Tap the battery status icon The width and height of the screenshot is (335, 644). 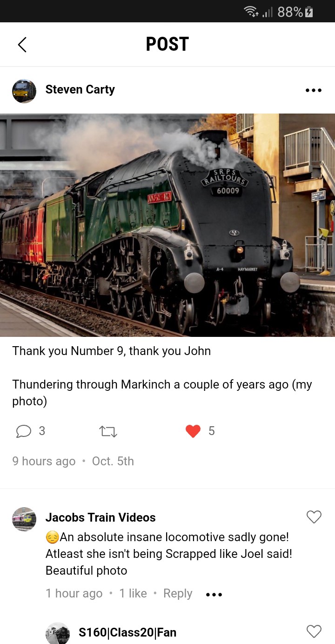click(308, 12)
